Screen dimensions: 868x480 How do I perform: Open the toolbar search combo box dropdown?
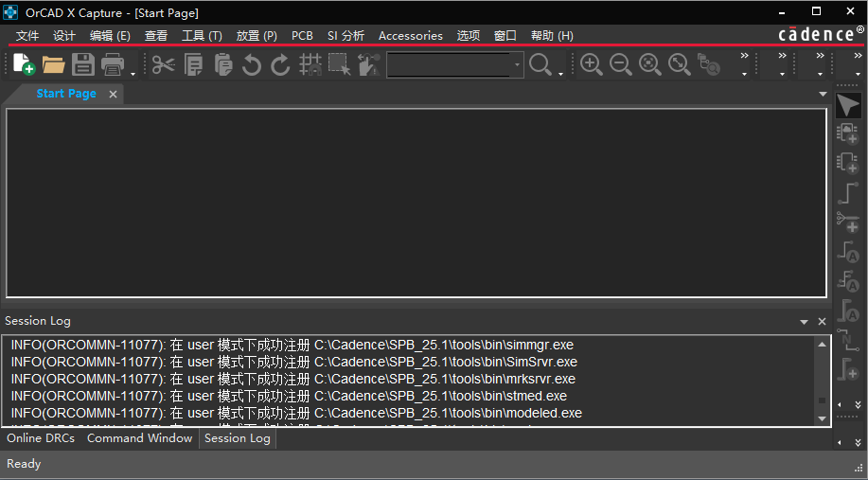[517, 64]
